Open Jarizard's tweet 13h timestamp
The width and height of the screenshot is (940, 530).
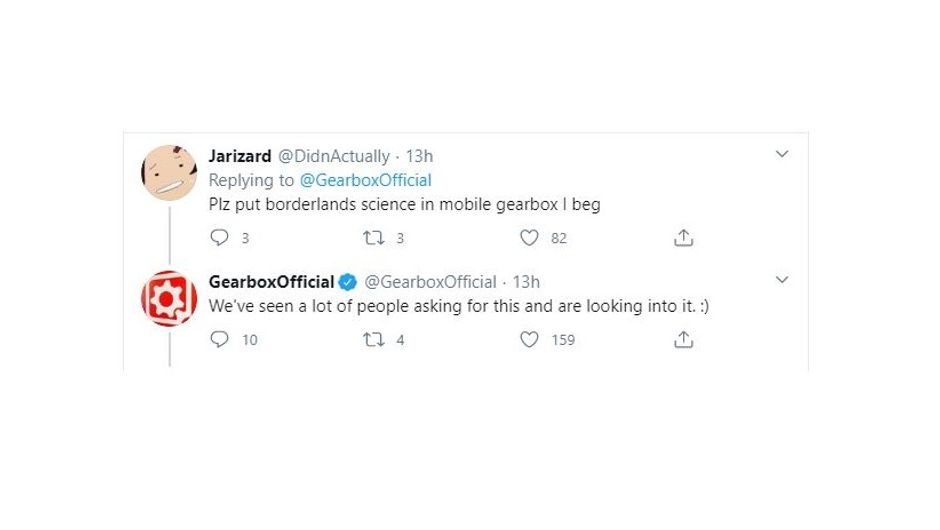[419, 156]
